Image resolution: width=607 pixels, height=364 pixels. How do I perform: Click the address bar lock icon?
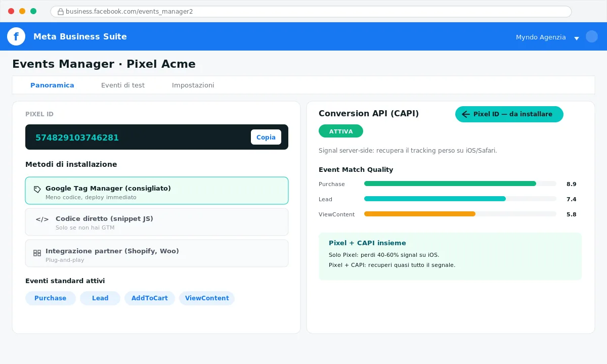click(61, 11)
